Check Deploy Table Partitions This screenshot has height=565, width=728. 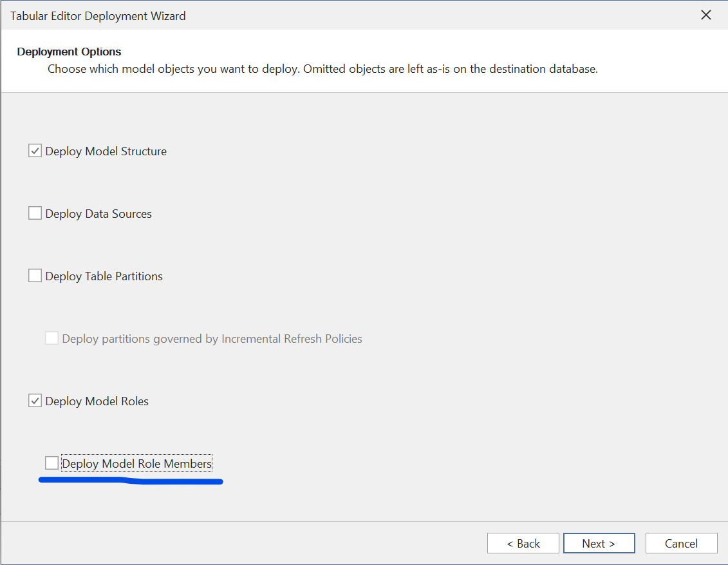(x=35, y=276)
